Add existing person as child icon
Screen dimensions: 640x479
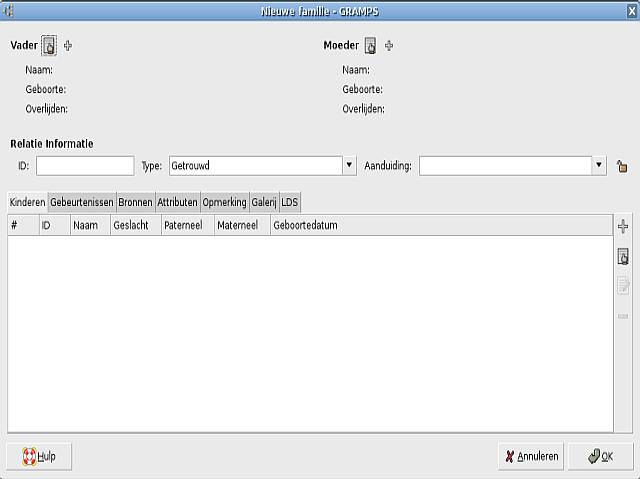click(x=623, y=257)
